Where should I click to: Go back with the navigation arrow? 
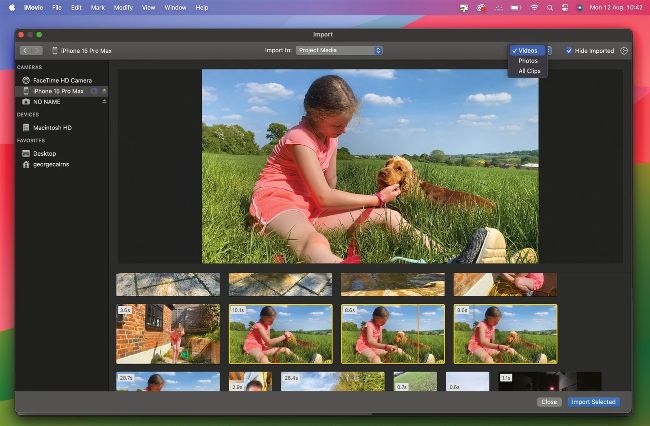[x=25, y=51]
